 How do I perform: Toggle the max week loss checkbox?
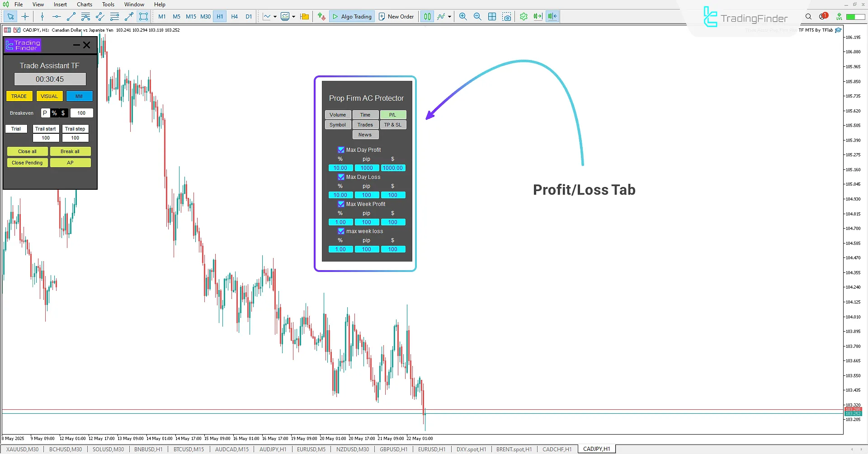(x=341, y=231)
